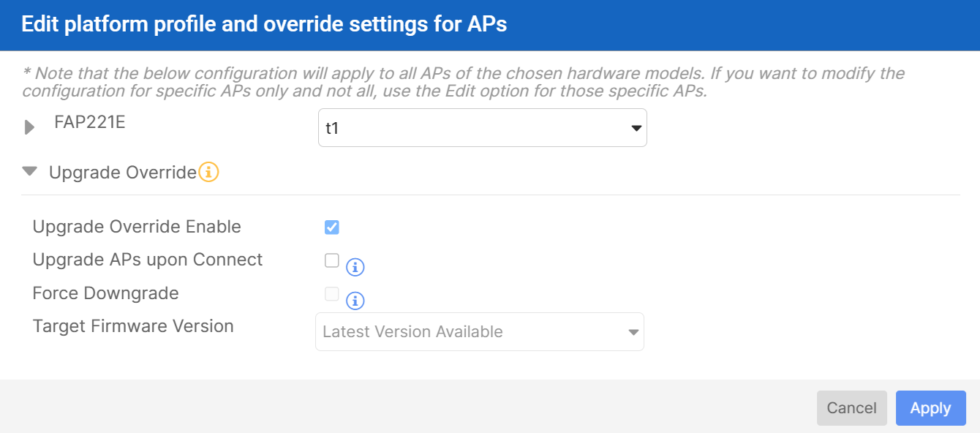980x433 pixels.
Task: Enable Upgrade APs upon Connect
Action: click(331, 260)
